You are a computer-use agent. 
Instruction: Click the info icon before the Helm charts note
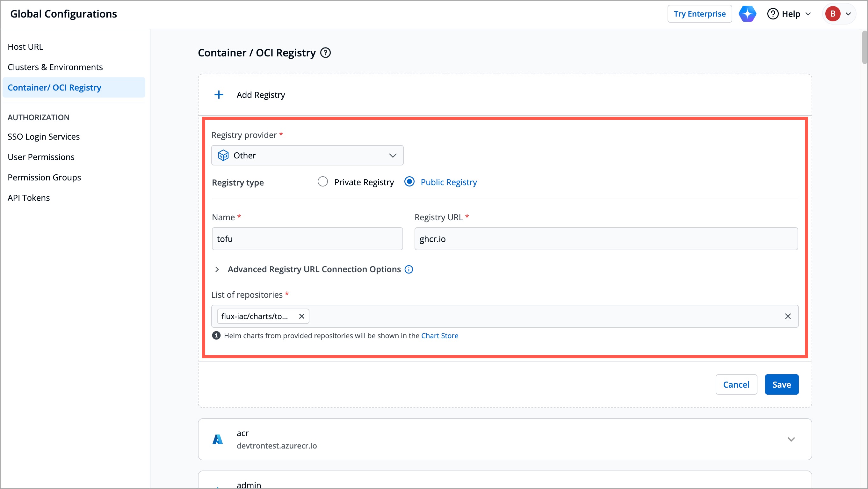click(x=216, y=335)
